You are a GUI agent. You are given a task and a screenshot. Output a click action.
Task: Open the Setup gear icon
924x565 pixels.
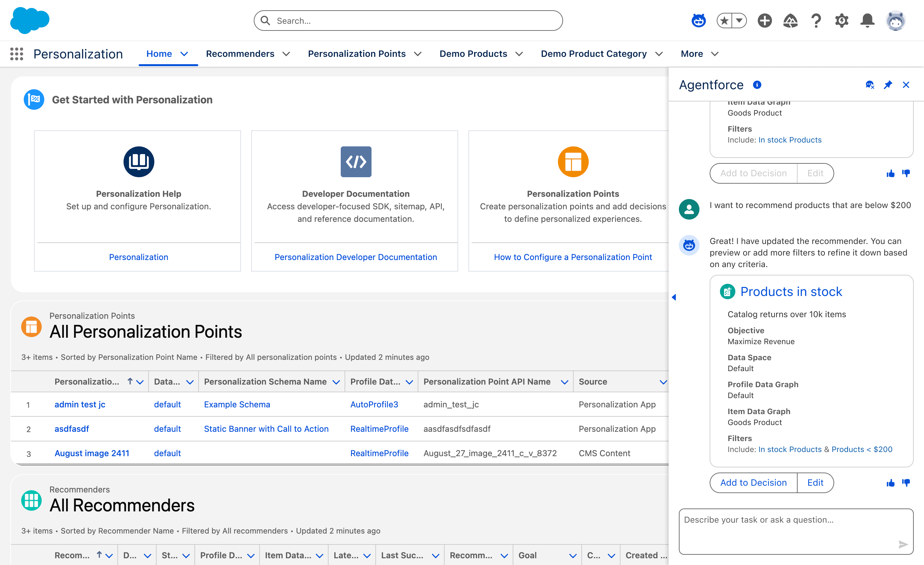pyautogui.click(x=842, y=20)
